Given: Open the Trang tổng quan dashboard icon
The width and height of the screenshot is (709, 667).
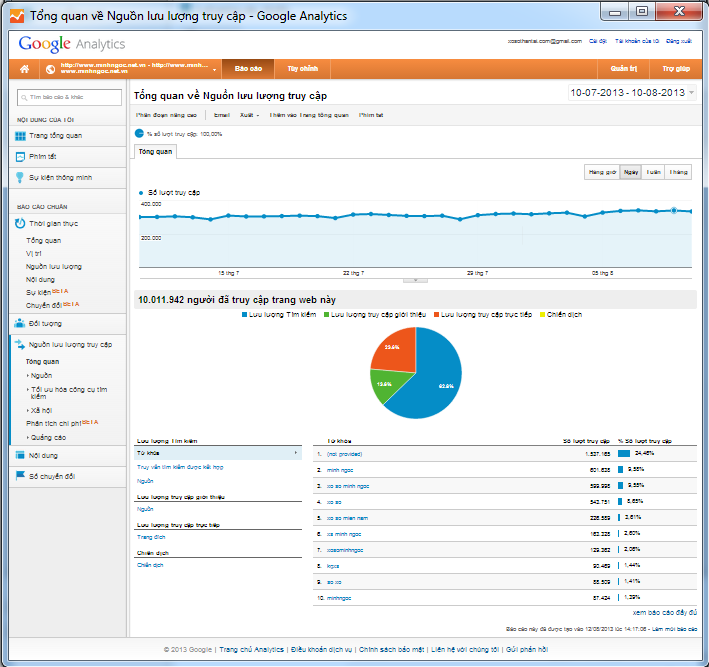Looking at the screenshot, I should click(20, 136).
